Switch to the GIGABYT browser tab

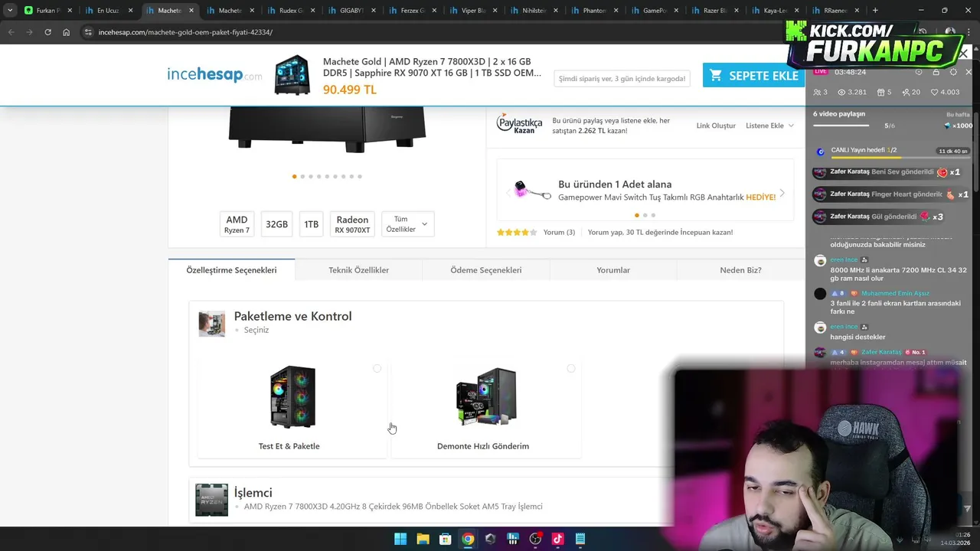point(351,11)
